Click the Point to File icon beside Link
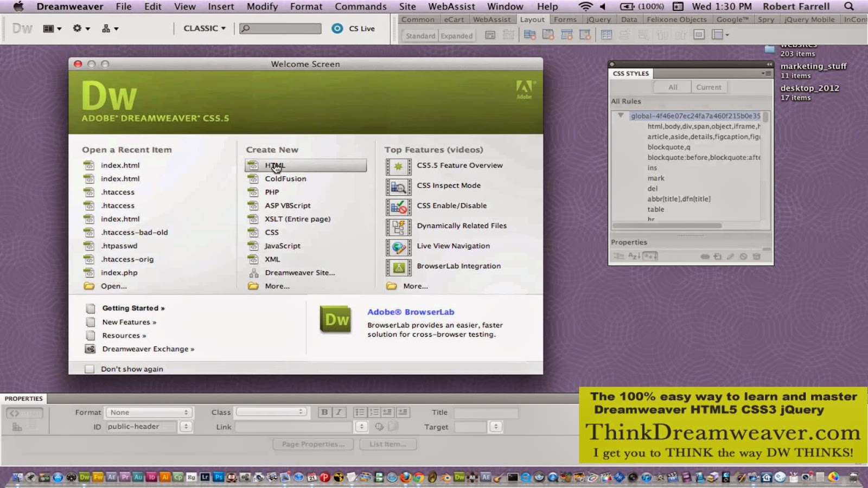 point(379,427)
